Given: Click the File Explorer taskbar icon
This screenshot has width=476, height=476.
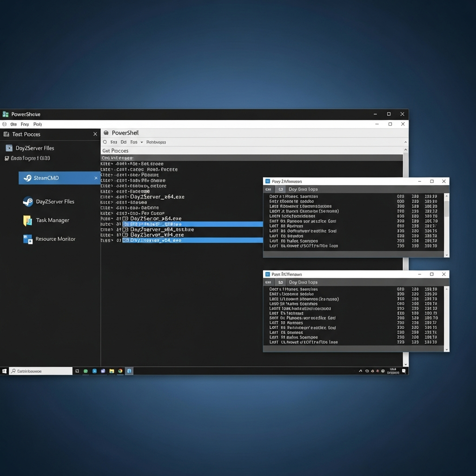Looking at the screenshot, I should point(112,370).
